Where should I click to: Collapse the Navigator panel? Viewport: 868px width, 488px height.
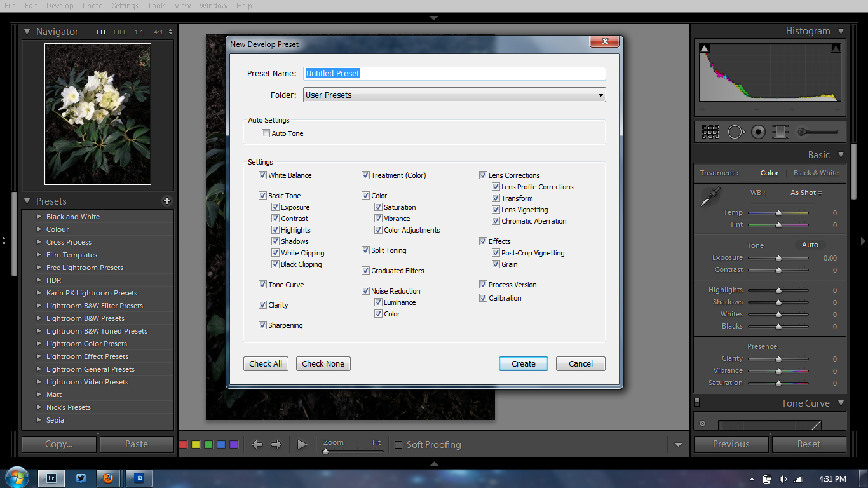click(27, 32)
